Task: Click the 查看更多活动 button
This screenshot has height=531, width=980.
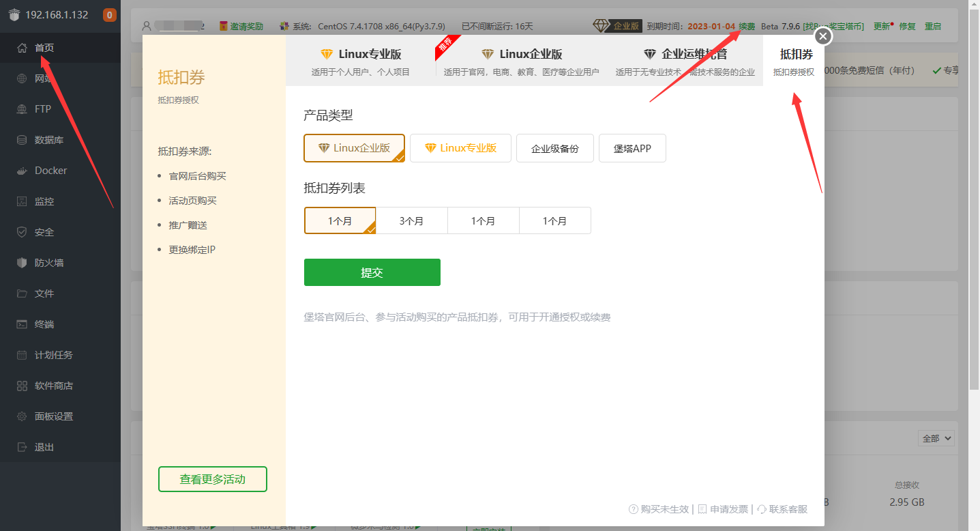Action: coord(213,479)
